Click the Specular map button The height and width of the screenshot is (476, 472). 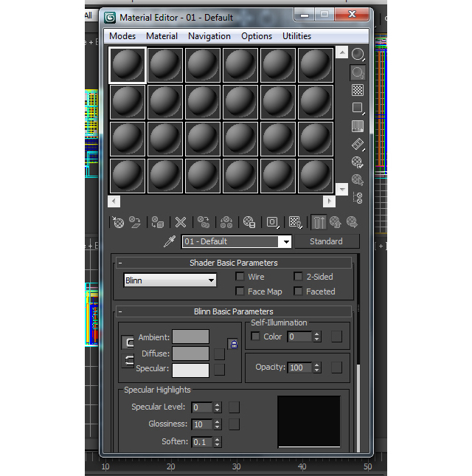pos(219,370)
